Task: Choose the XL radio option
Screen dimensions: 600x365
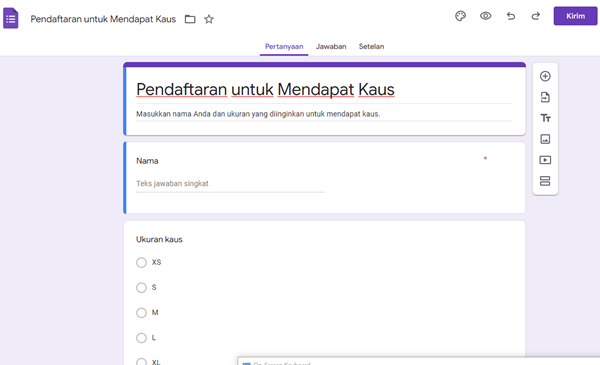Action: click(x=142, y=362)
